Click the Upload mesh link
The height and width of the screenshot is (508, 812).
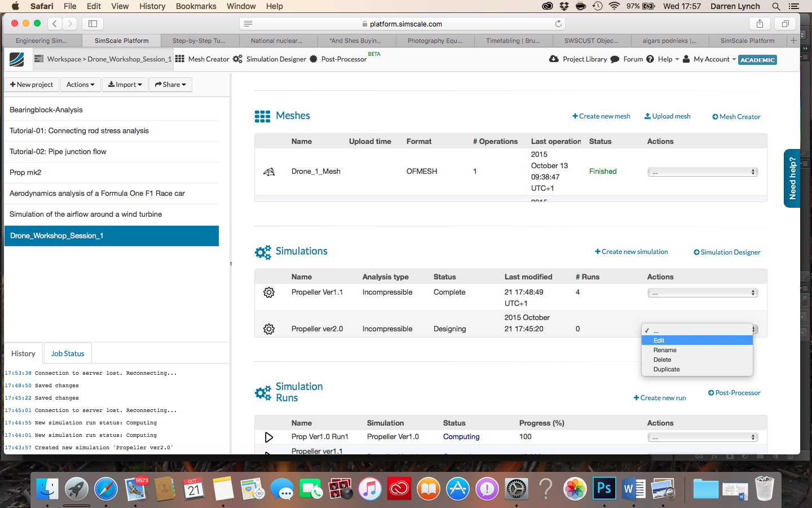click(668, 116)
